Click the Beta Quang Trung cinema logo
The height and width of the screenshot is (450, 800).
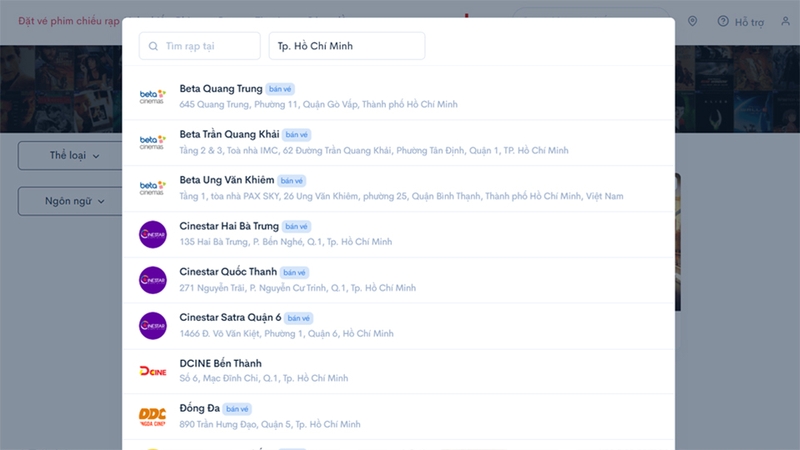[153, 96]
